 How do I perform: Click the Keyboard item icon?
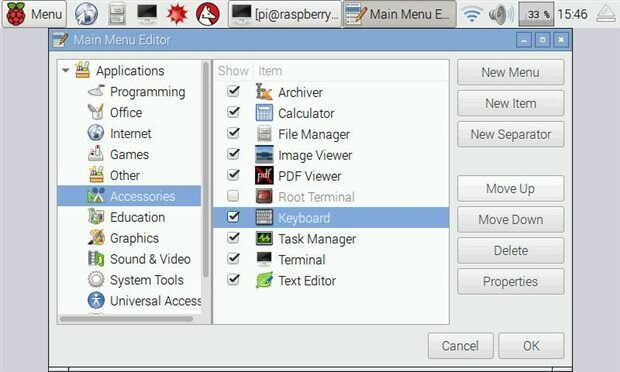[264, 217]
